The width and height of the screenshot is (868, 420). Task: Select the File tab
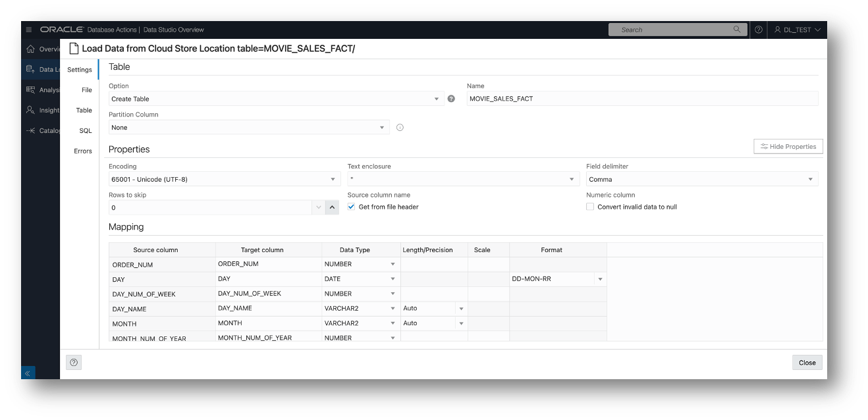pos(86,90)
